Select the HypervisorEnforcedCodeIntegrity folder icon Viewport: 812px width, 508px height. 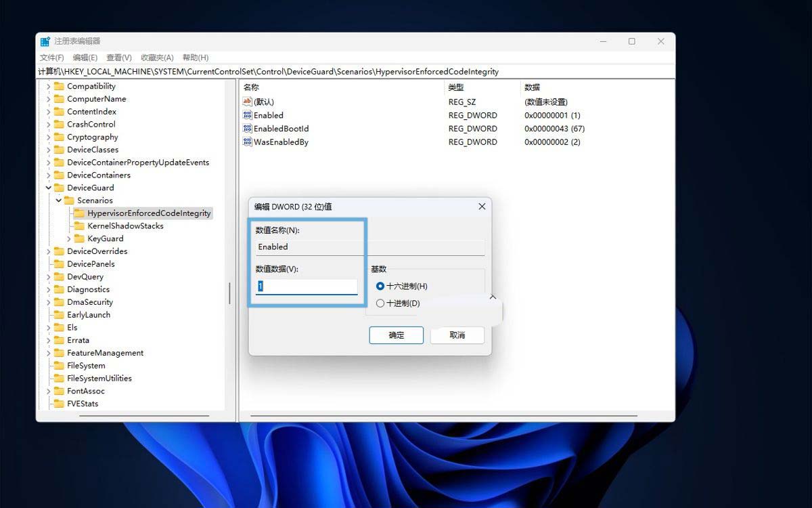pos(78,213)
